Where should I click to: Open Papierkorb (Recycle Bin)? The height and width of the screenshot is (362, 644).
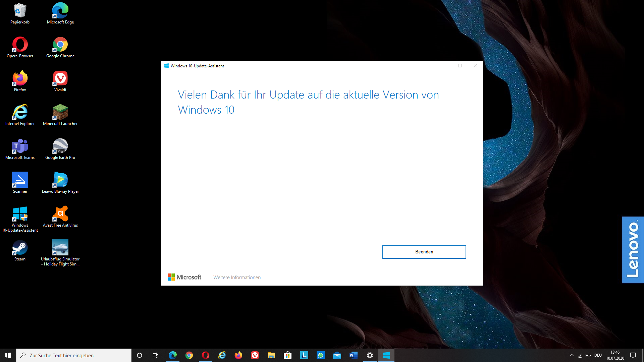click(19, 10)
